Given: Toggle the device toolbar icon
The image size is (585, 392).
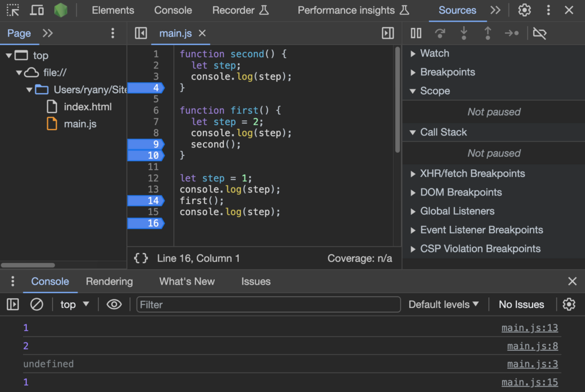Looking at the screenshot, I should tap(37, 10).
